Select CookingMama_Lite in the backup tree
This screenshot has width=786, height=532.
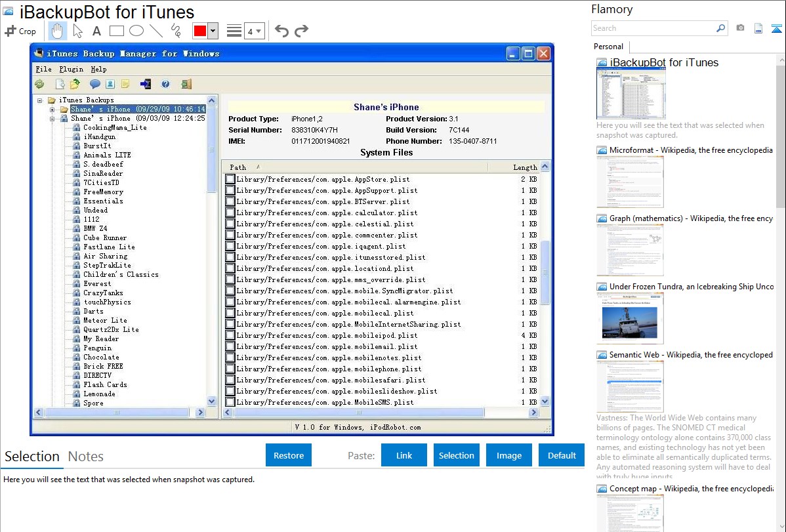point(115,128)
